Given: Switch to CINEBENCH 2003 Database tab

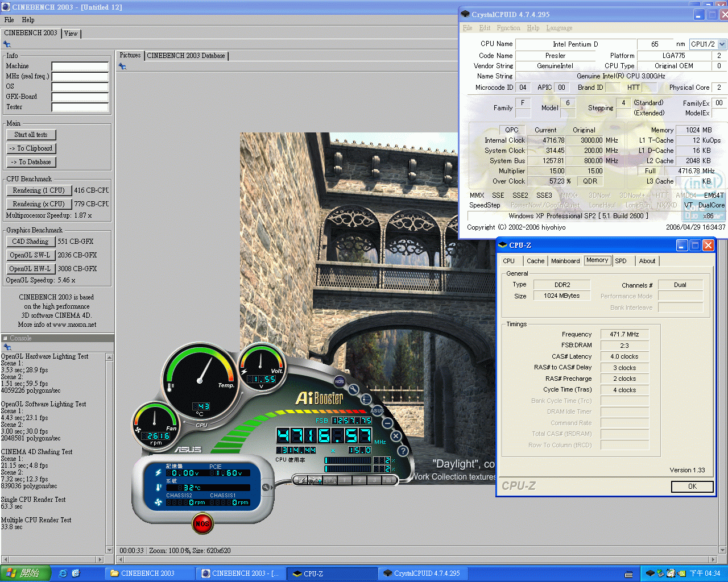Looking at the screenshot, I should [x=186, y=56].
